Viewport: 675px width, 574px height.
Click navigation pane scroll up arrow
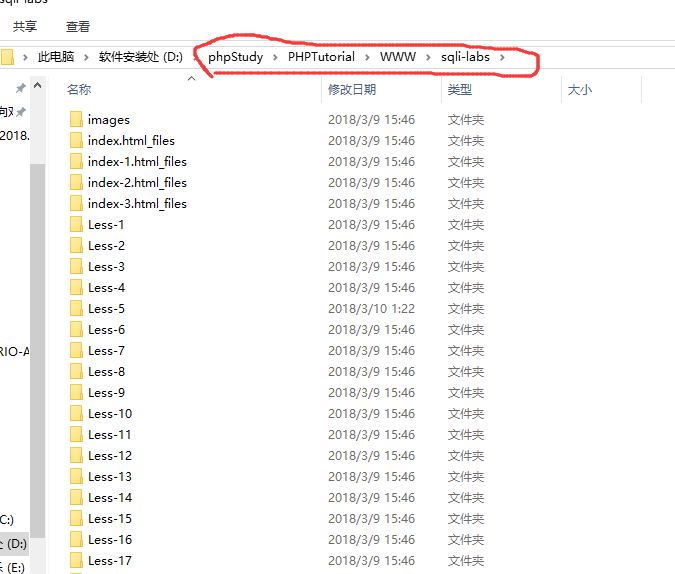pyautogui.click(x=38, y=85)
